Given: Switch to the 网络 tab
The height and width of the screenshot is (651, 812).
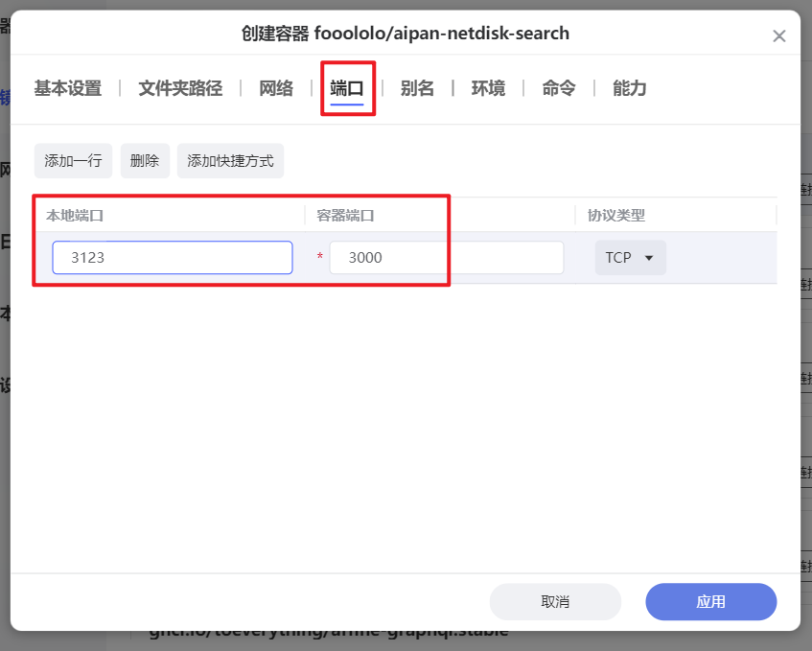Looking at the screenshot, I should (x=275, y=88).
